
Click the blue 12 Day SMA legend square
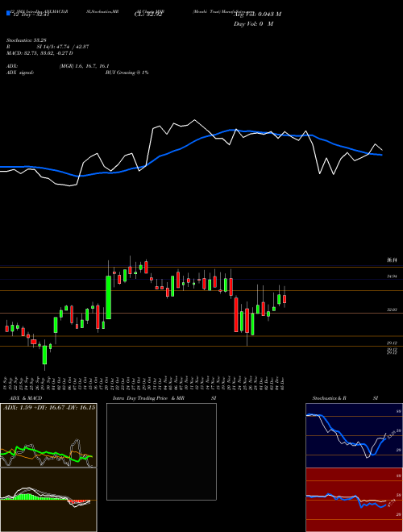[8, 13]
